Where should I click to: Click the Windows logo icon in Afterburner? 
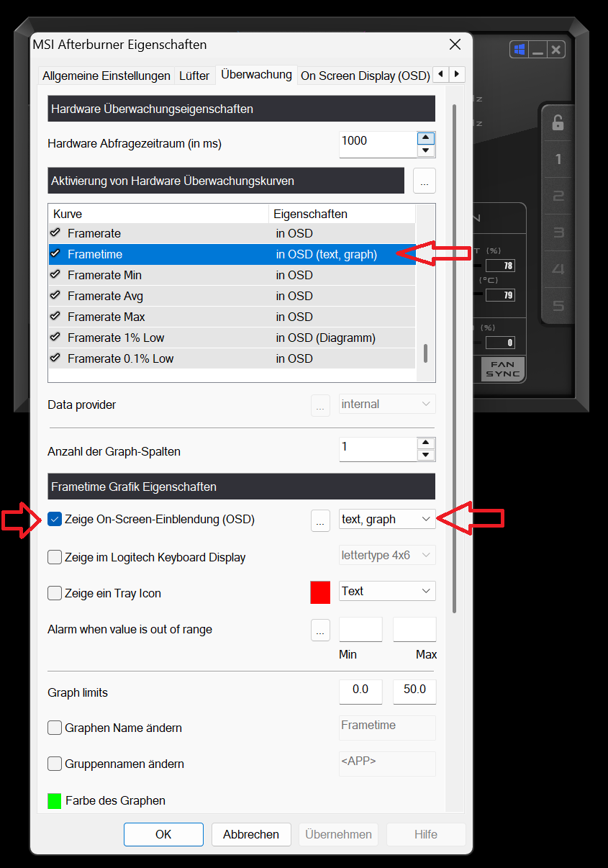(519, 50)
